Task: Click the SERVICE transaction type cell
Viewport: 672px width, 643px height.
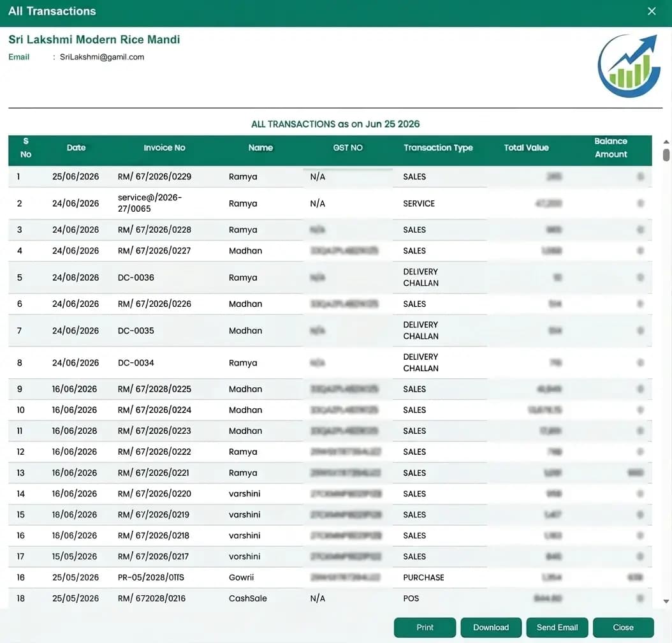Action: tap(419, 203)
